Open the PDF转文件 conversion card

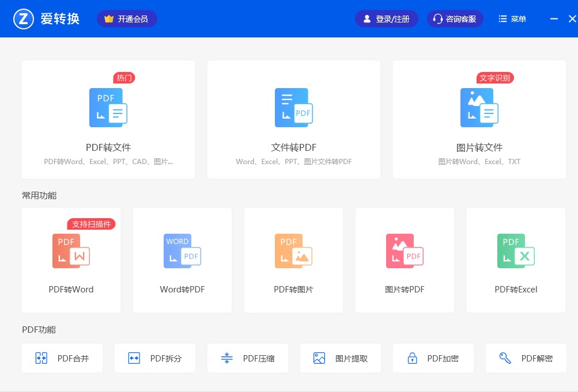(x=108, y=119)
